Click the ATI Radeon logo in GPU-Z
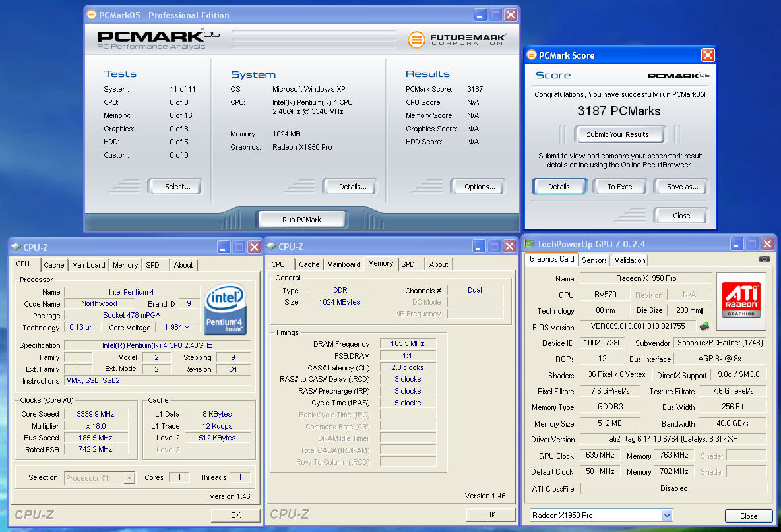This screenshot has height=532, width=781. tap(741, 301)
